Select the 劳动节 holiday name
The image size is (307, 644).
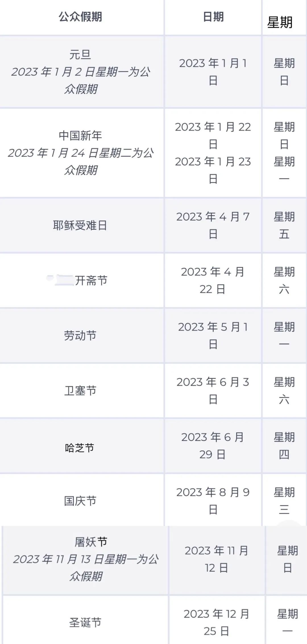tap(80, 336)
